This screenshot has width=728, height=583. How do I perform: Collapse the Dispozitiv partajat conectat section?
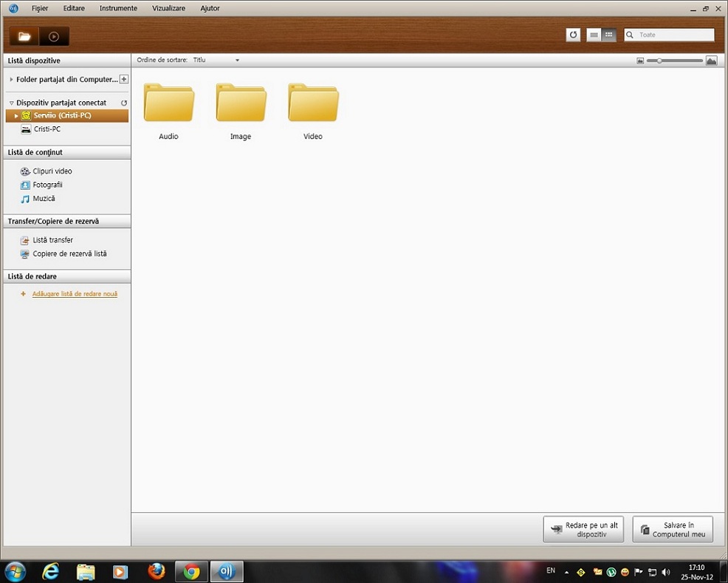coord(11,103)
